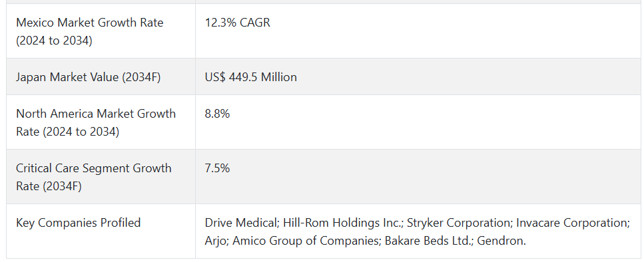Select the '12.3% CAGR' value cell
The width and height of the screenshot is (644, 262).
[418, 31]
